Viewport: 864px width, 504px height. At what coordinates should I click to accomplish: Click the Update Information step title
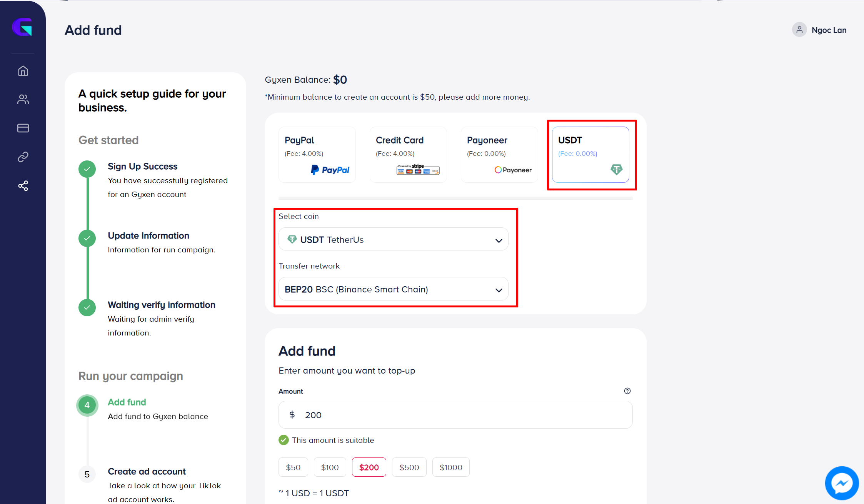pyautogui.click(x=148, y=235)
